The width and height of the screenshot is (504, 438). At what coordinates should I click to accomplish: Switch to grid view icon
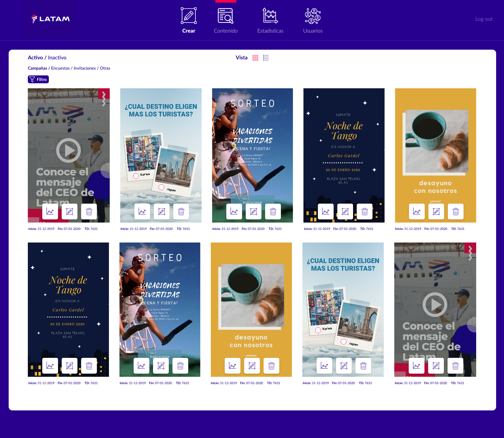[255, 58]
